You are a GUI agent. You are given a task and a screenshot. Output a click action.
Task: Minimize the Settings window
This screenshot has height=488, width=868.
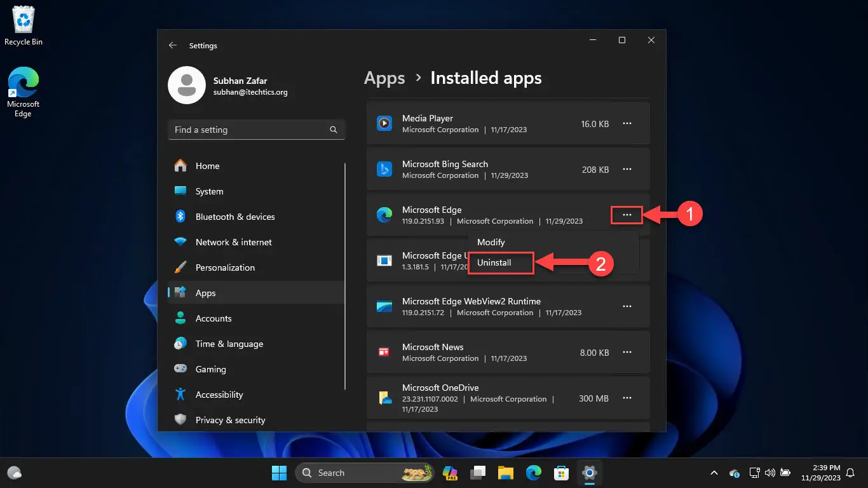(593, 40)
